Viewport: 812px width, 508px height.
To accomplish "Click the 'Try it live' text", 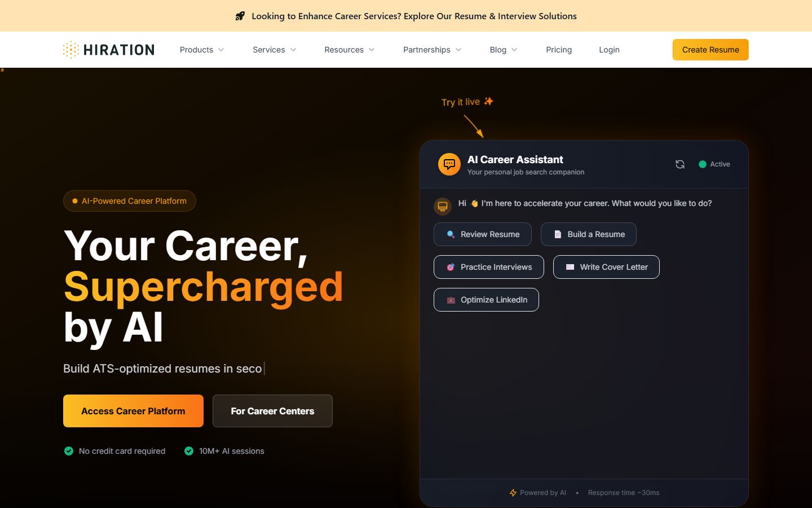I will 461,102.
